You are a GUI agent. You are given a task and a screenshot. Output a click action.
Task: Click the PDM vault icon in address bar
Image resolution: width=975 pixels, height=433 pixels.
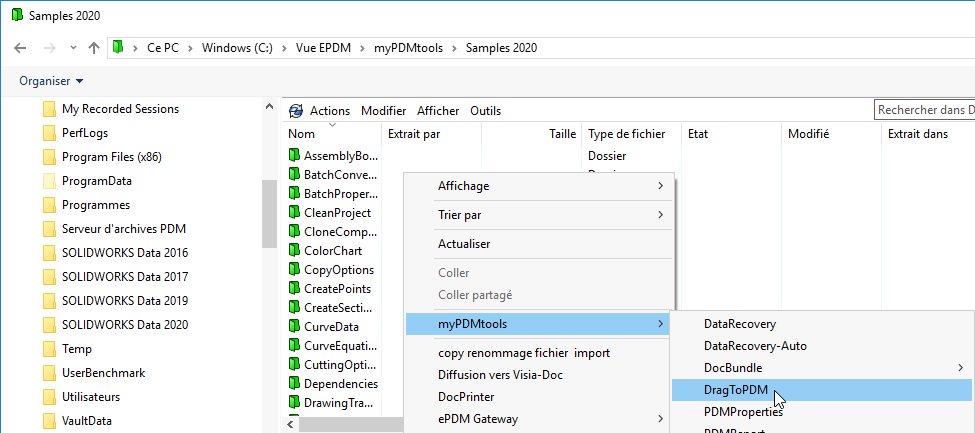118,48
